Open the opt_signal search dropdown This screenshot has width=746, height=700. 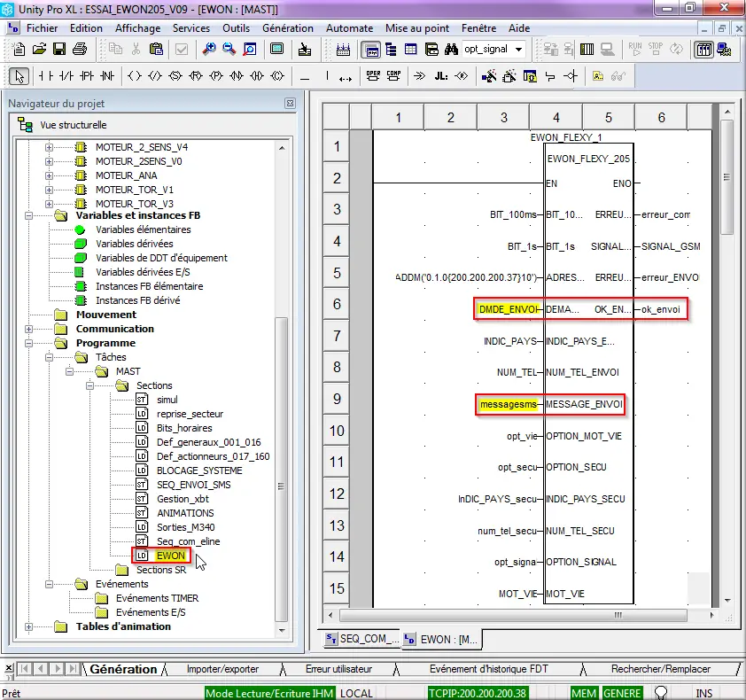pos(519,49)
